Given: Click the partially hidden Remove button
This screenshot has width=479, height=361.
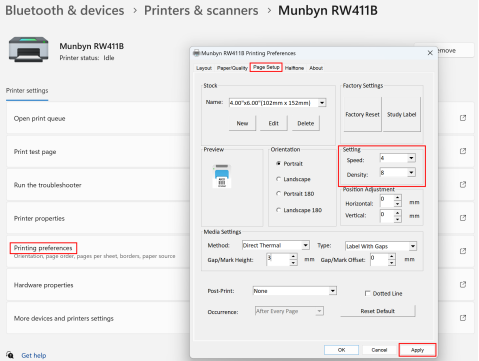Looking at the screenshot, I should coord(456,50).
